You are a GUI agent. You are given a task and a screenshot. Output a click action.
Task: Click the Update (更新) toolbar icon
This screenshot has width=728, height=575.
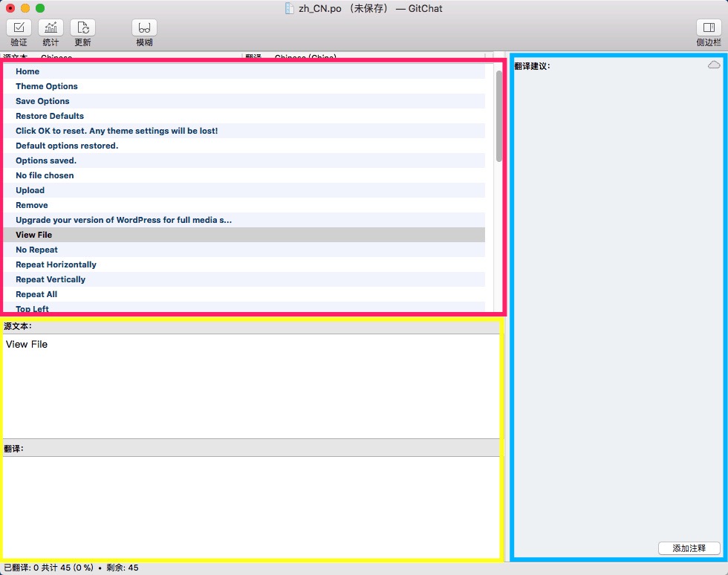82,28
